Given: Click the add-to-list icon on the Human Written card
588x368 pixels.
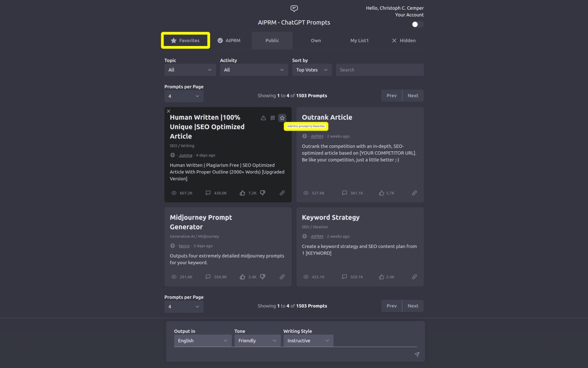Looking at the screenshot, I should click(272, 118).
